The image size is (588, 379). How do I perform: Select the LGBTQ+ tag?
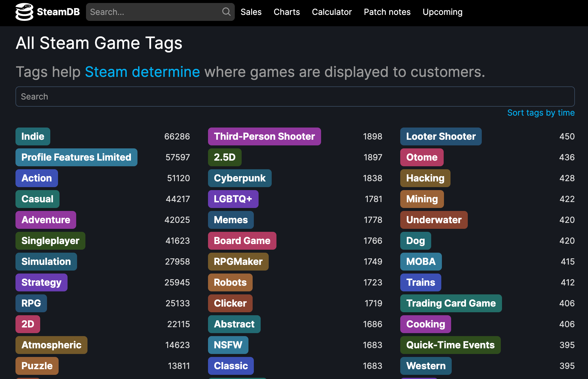pos(233,199)
